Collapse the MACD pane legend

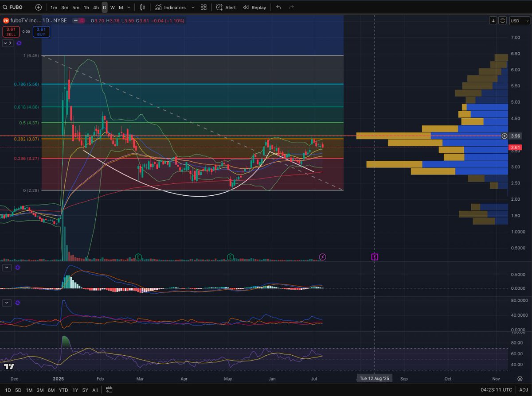point(7,268)
